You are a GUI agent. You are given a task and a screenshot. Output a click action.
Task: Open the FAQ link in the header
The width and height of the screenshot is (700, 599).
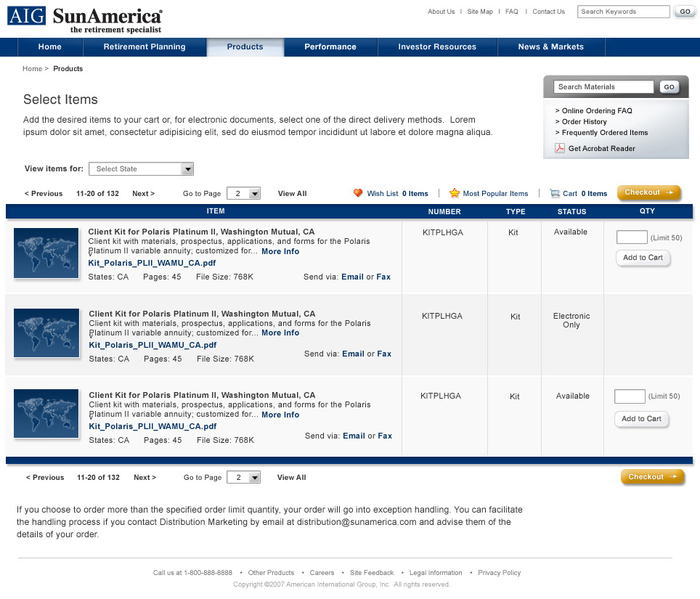click(512, 12)
